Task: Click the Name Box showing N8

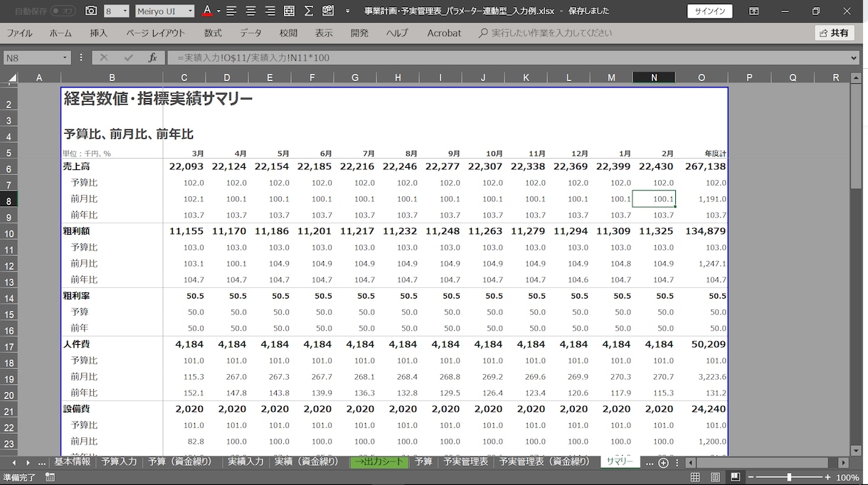Action: 31,58
